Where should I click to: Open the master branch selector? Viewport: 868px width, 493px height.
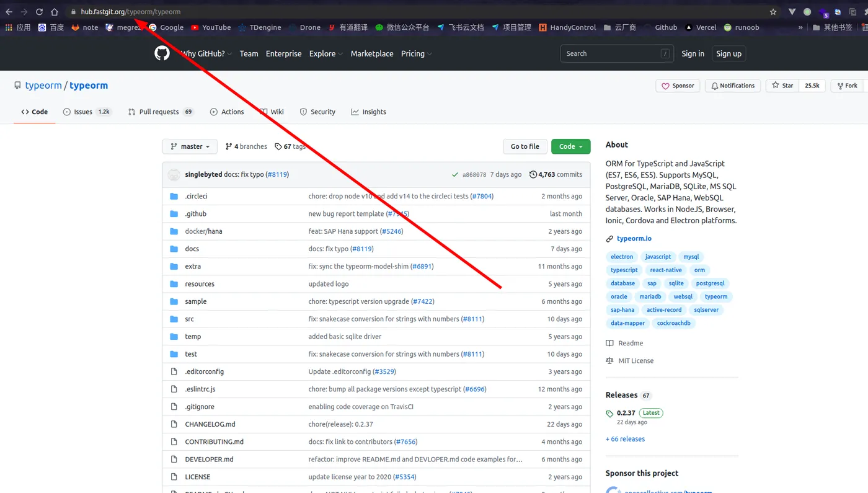point(190,146)
